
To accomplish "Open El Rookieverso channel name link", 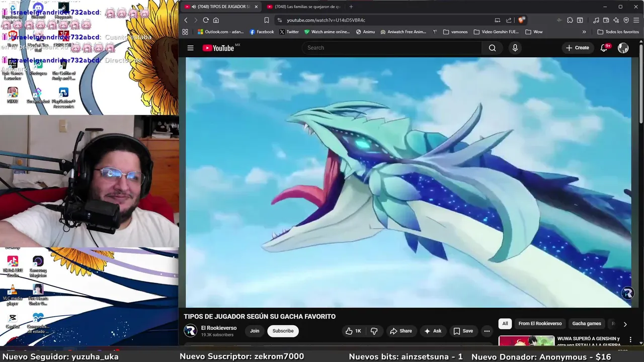I will (219, 328).
